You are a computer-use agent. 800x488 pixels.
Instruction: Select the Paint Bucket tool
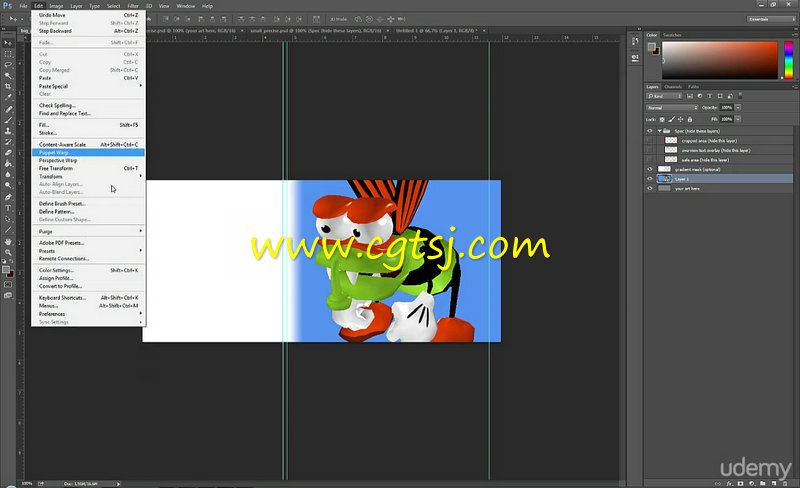(x=8, y=164)
